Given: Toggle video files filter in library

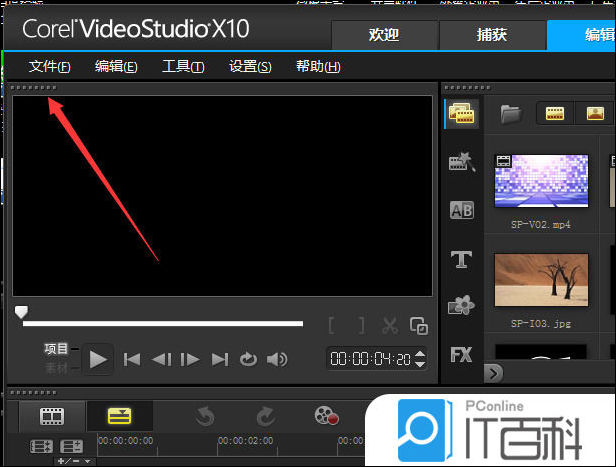Looking at the screenshot, I should click(555, 114).
